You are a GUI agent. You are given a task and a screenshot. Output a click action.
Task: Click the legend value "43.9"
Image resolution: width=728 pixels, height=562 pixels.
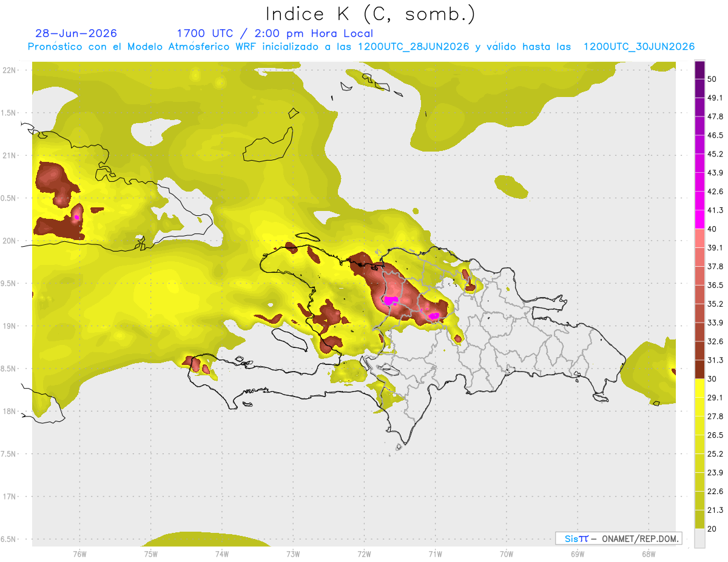point(715,173)
